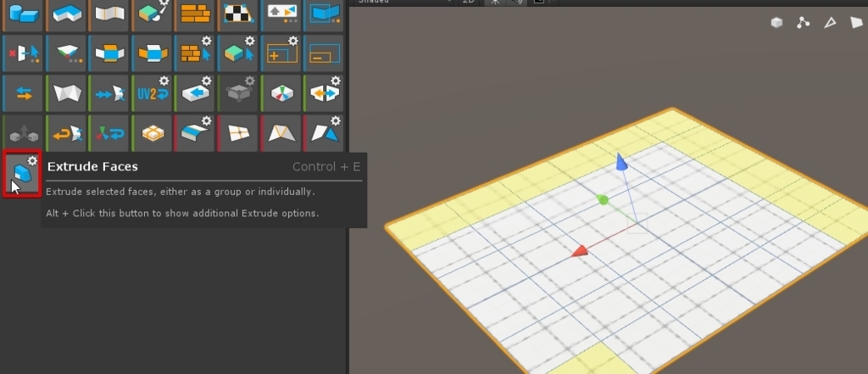868x374 pixels.
Task: Click the orange return-arrow mesh icon
Action: coord(66,133)
